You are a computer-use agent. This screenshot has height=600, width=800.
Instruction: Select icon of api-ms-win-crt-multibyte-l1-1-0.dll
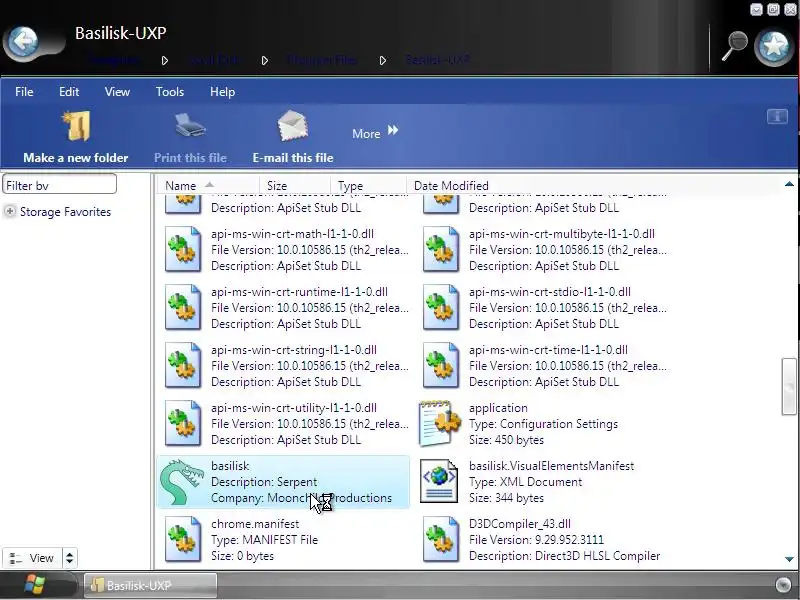tap(441, 249)
